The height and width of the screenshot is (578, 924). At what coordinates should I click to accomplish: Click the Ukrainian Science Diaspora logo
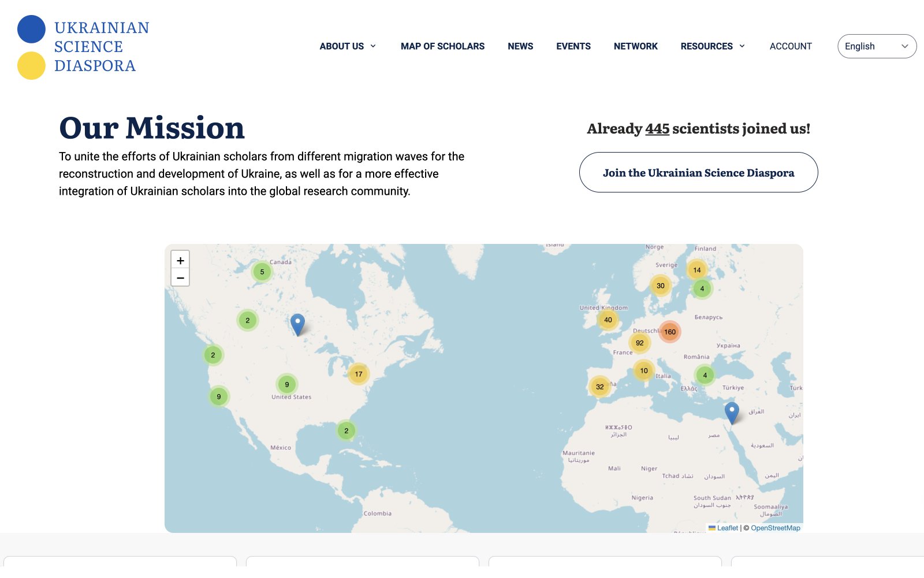tap(84, 47)
